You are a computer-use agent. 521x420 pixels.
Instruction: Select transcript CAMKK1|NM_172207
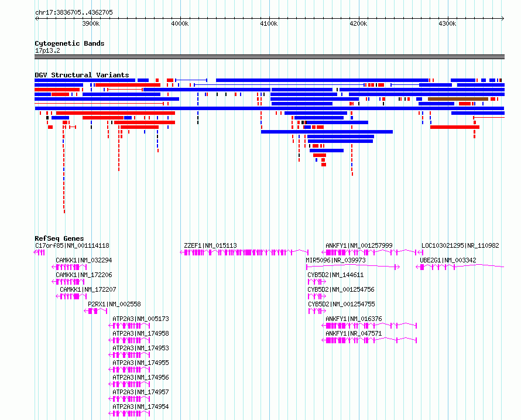88,289
